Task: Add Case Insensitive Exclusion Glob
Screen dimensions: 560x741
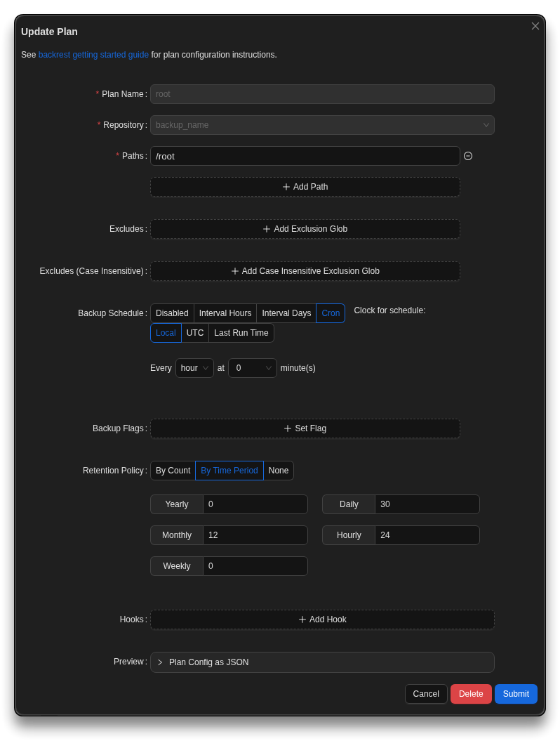Action: (x=305, y=271)
